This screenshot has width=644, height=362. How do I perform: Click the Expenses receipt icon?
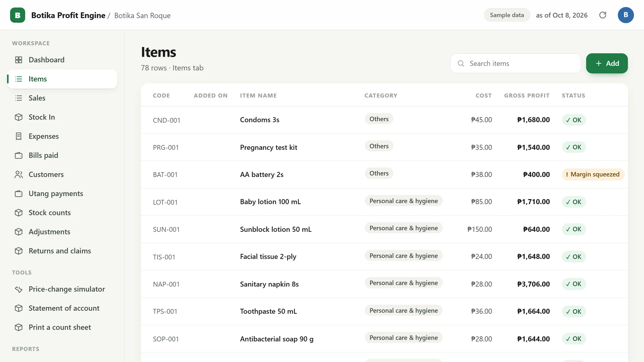[x=19, y=136]
